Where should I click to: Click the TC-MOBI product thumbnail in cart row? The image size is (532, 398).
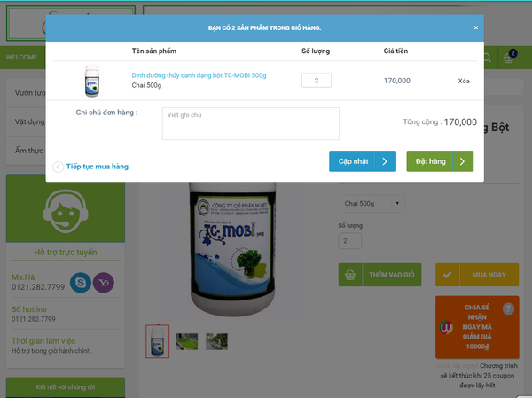[92, 81]
